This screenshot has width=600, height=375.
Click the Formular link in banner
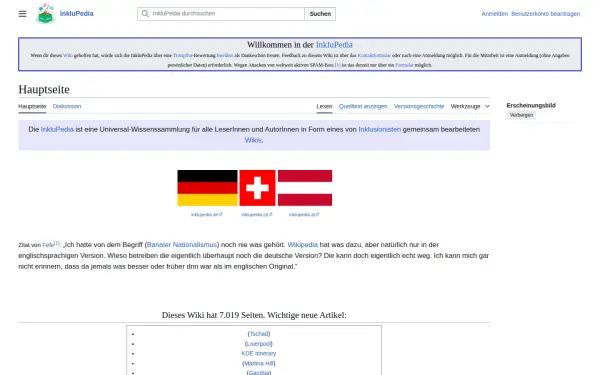[x=404, y=65]
